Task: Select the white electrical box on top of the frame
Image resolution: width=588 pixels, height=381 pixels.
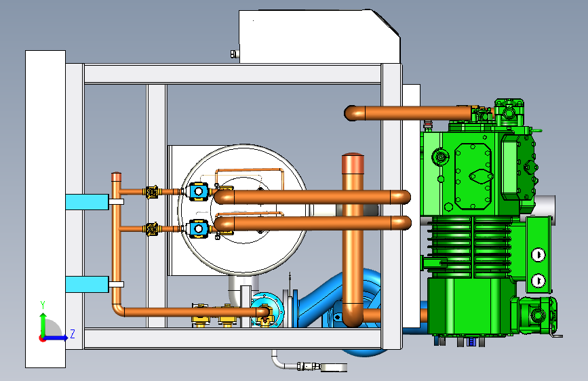Action: 319,37
